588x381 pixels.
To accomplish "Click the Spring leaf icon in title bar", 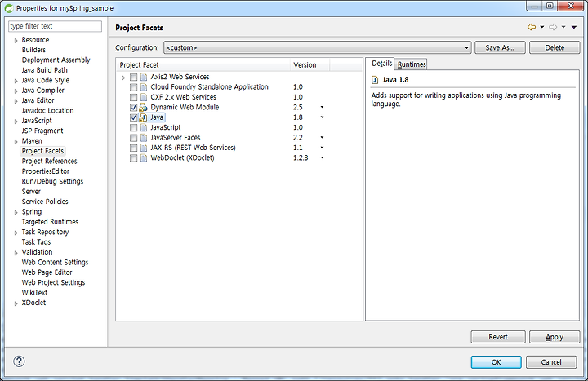I will pos(9,8).
